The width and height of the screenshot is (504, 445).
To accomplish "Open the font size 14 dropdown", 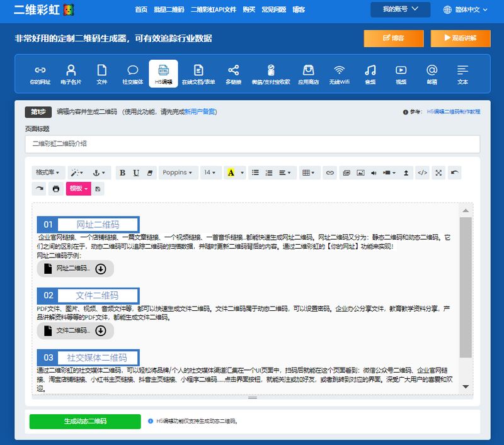I will coord(210,172).
